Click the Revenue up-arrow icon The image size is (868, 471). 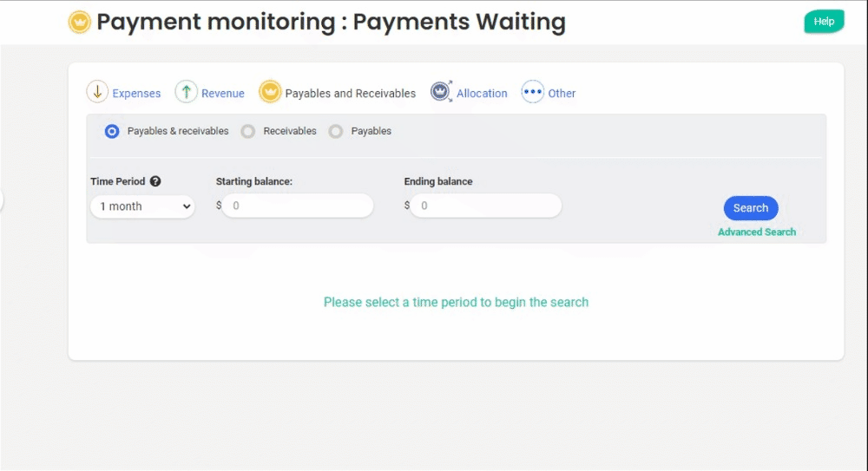click(186, 92)
